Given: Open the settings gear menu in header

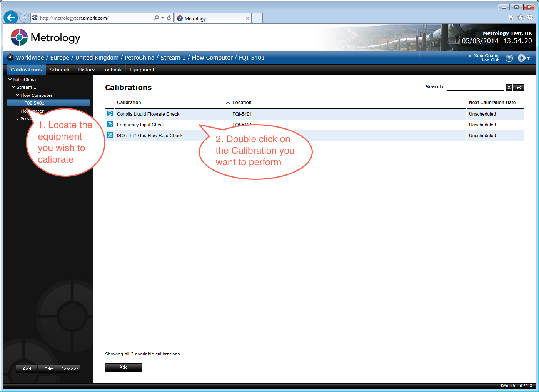Looking at the screenshot, I should 523,58.
